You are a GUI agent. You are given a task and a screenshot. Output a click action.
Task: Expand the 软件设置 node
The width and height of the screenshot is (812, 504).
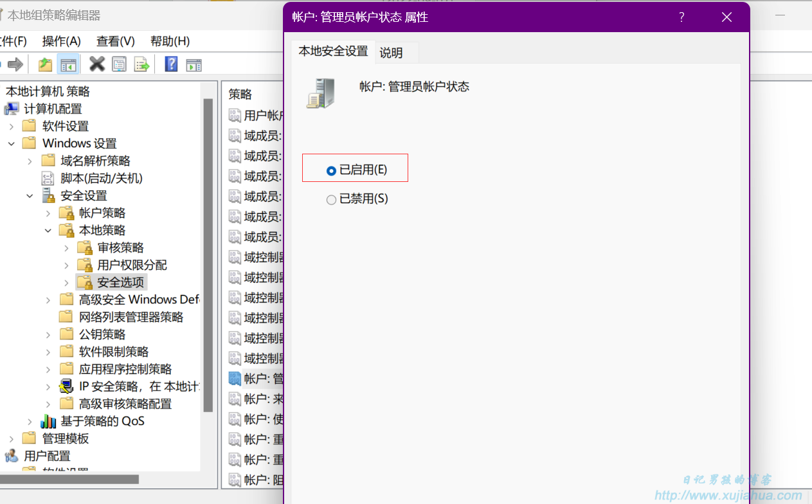click(x=11, y=126)
